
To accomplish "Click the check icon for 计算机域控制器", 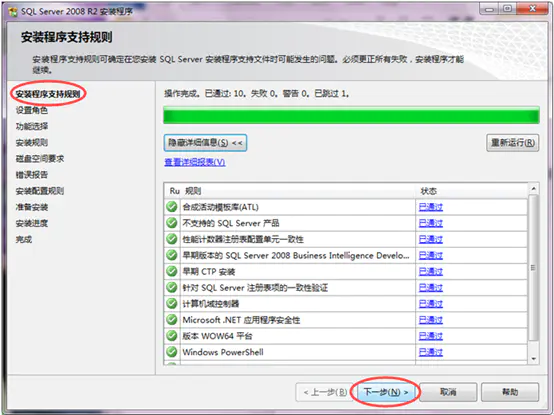I will pos(172,303).
